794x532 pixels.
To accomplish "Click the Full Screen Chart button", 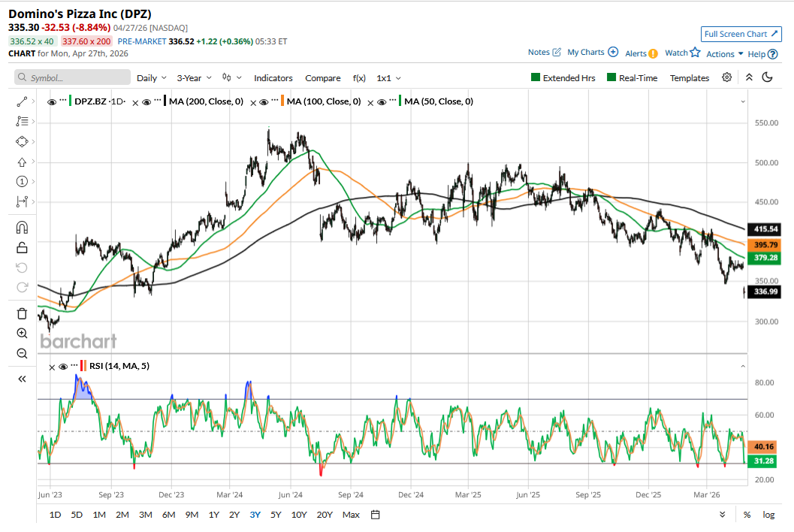I will 741,35.
